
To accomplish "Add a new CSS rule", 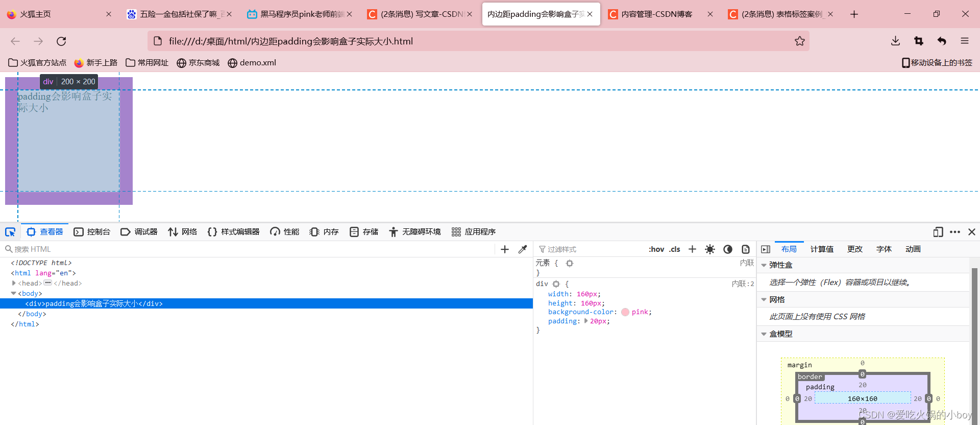I will click(x=692, y=249).
